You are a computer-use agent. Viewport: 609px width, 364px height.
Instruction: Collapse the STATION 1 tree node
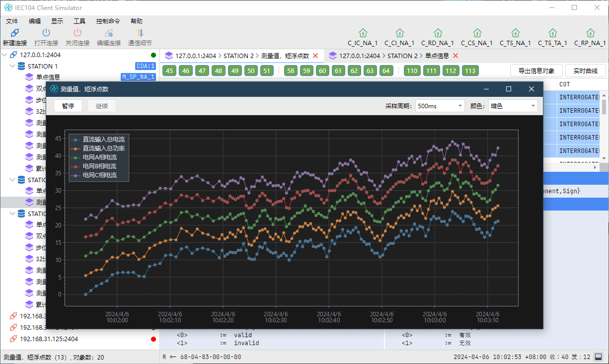[x=12, y=66]
